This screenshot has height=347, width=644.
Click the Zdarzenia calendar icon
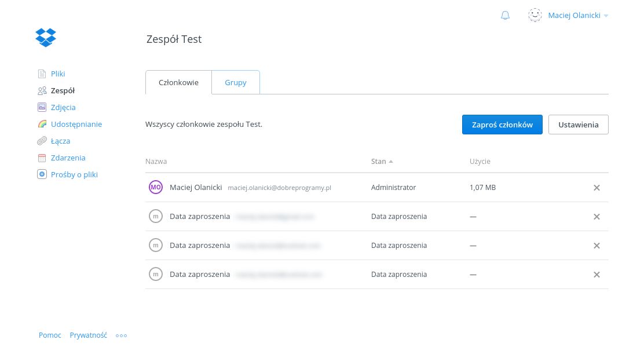42,158
